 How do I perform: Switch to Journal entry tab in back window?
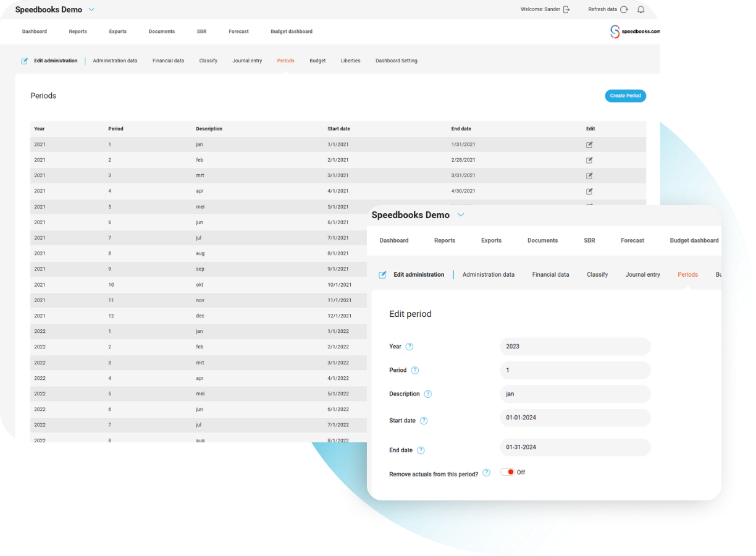pyautogui.click(x=247, y=61)
